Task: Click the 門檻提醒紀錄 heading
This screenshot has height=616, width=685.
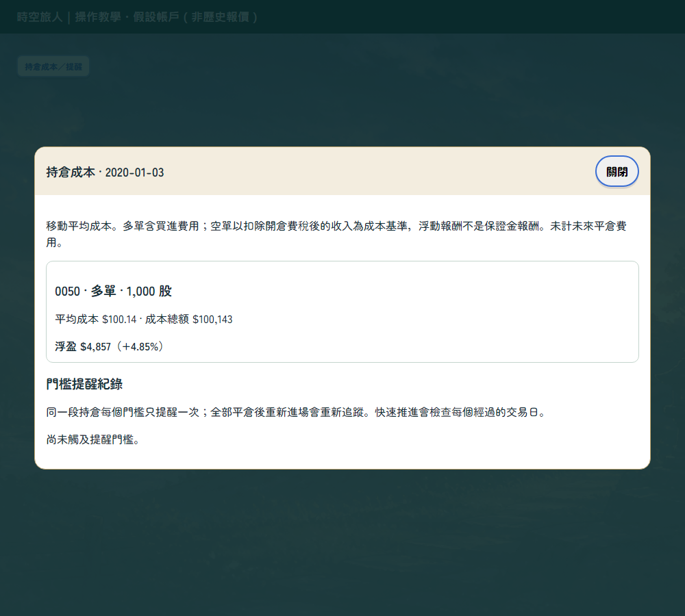Action: click(x=84, y=384)
